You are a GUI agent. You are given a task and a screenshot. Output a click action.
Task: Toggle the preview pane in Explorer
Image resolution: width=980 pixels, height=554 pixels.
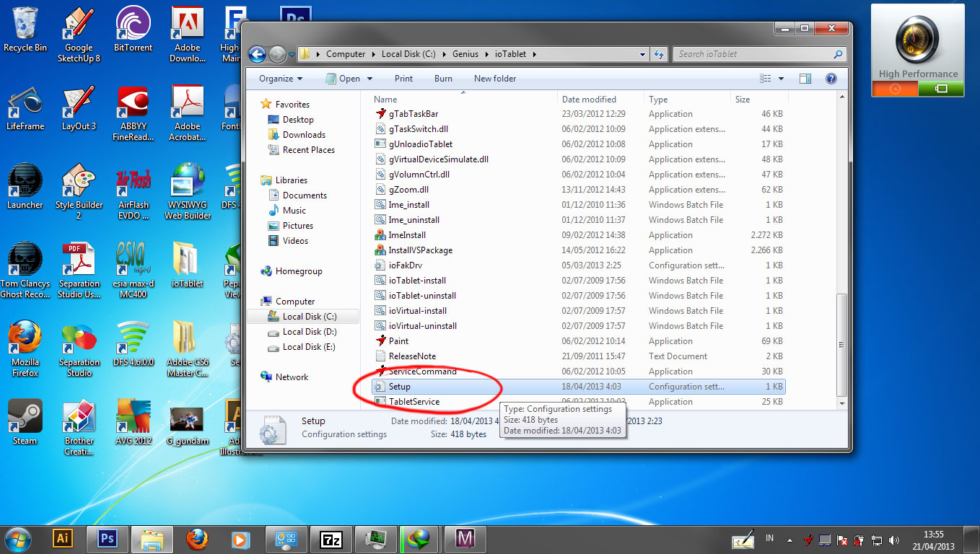805,78
